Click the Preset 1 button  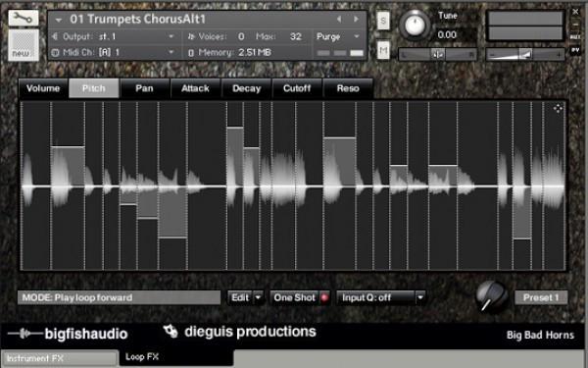pyautogui.click(x=541, y=297)
